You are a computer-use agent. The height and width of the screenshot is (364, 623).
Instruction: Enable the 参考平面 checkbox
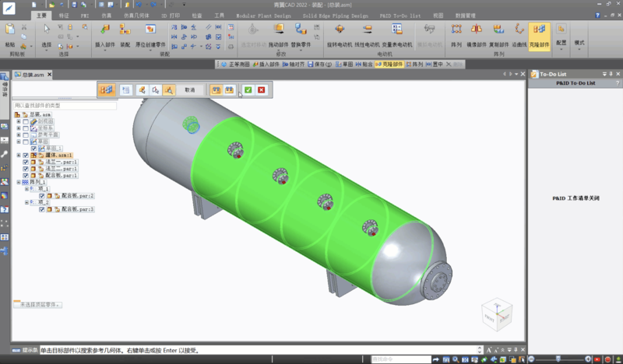click(26, 135)
